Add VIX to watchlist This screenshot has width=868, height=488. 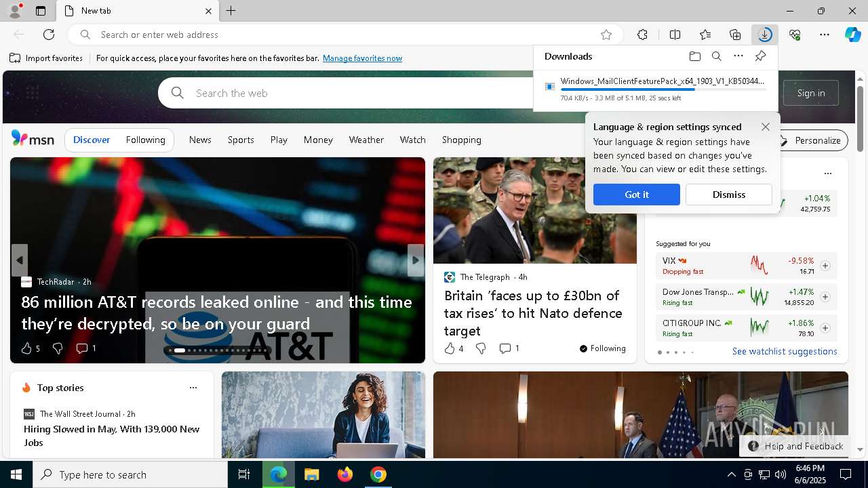pyautogui.click(x=825, y=266)
